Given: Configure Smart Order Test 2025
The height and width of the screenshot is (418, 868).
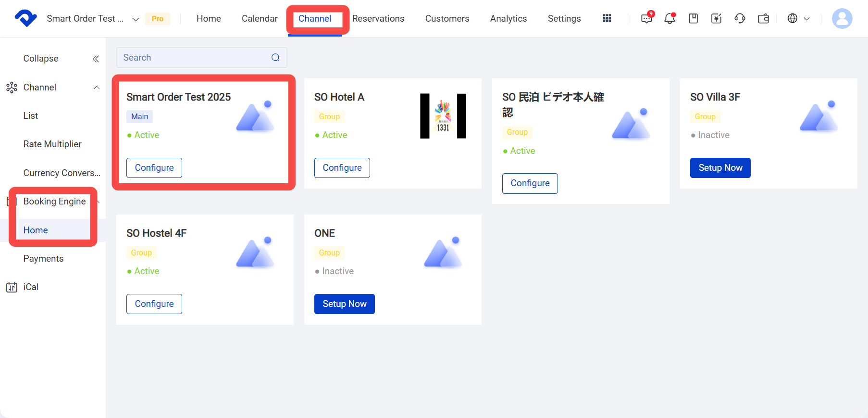Looking at the screenshot, I should coord(154,168).
